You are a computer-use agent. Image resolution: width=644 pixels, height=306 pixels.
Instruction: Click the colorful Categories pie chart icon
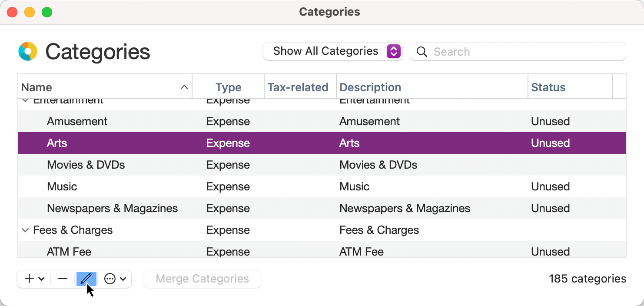28,51
